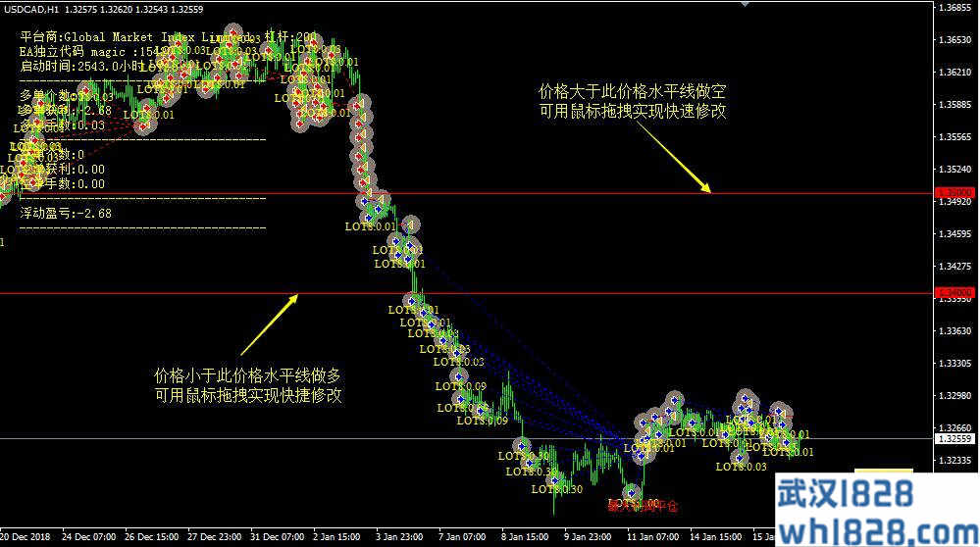
Task: Click the yellow rectangle above the watermark
Action: click(x=883, y=472)
